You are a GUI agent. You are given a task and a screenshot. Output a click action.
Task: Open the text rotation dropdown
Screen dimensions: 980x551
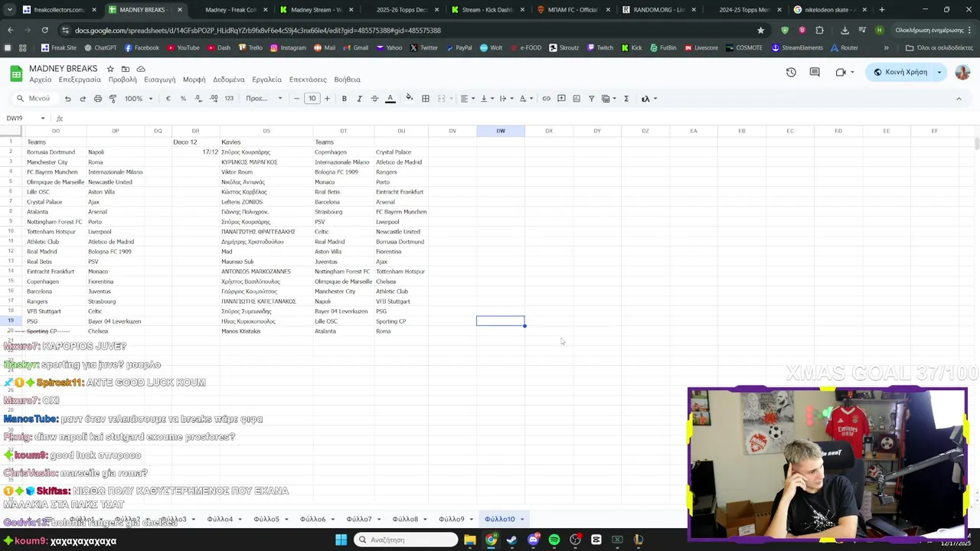pos(525,99)
